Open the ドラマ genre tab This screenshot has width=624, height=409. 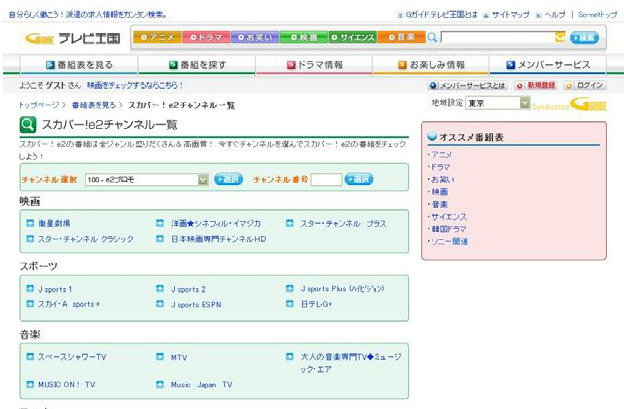(x=206, y=37)
